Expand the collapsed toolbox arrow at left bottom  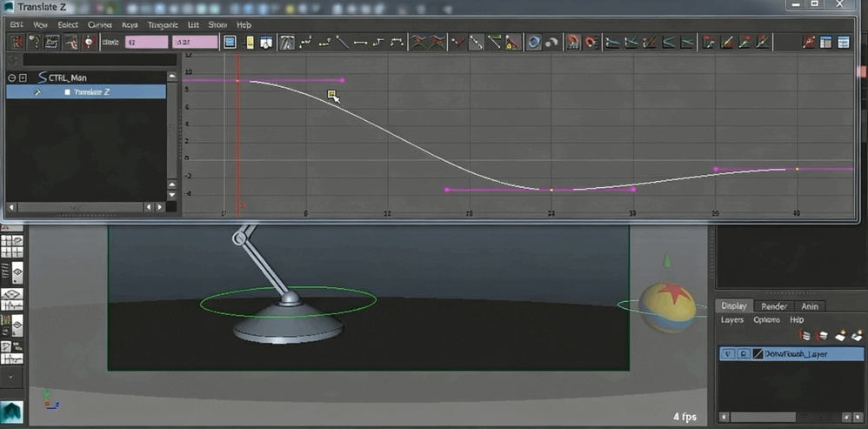click(x=11, y=379)
